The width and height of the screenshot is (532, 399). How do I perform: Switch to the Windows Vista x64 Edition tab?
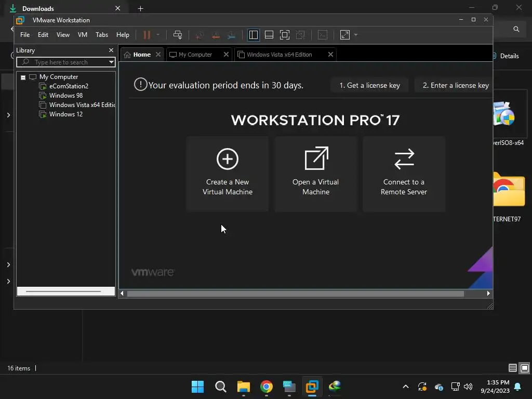click(x=279, y=55)
